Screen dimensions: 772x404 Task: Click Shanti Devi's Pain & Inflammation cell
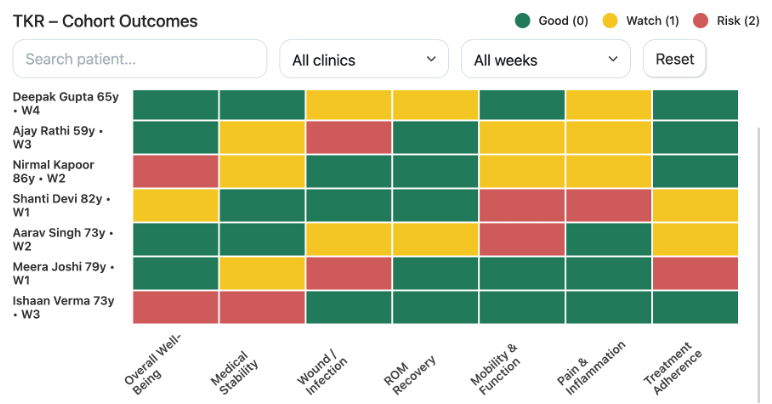pos(608,205)
